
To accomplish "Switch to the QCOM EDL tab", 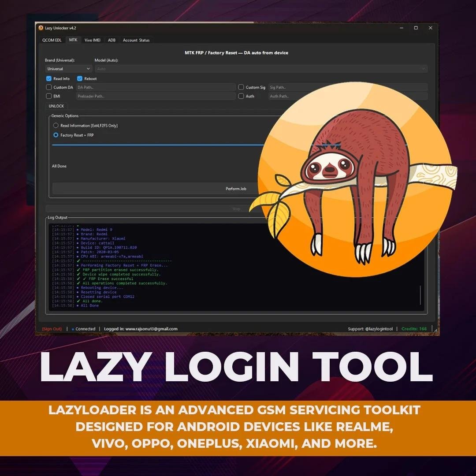I will pyautogui.click(x=52, y=40).
